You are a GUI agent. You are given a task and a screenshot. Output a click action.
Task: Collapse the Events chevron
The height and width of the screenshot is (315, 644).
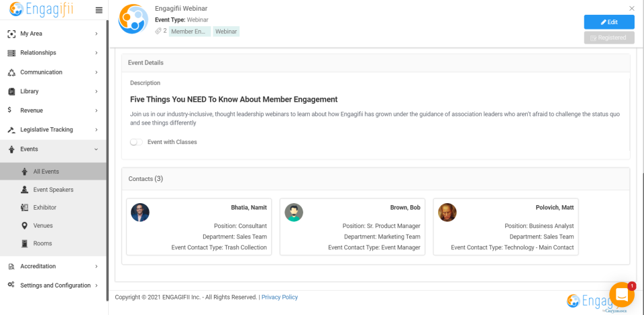pyautogui.click(x=97, y=149)
